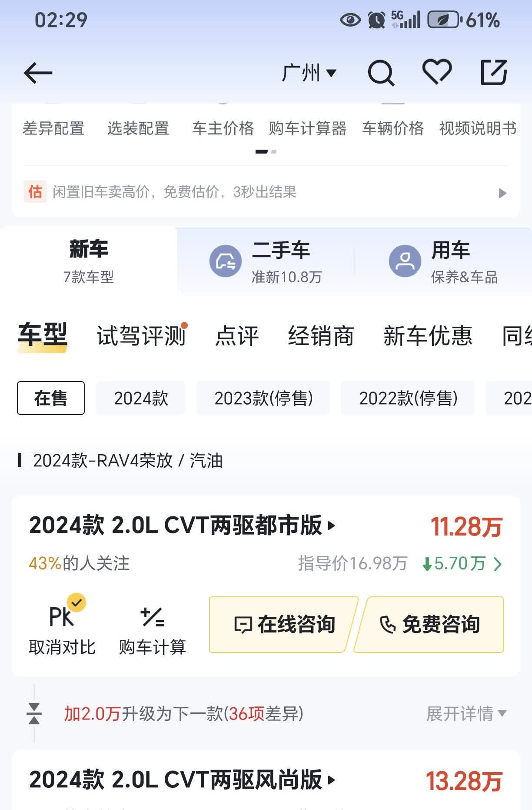
Task: Tap the 用车 person icon
Action: (x=405, y=261)
